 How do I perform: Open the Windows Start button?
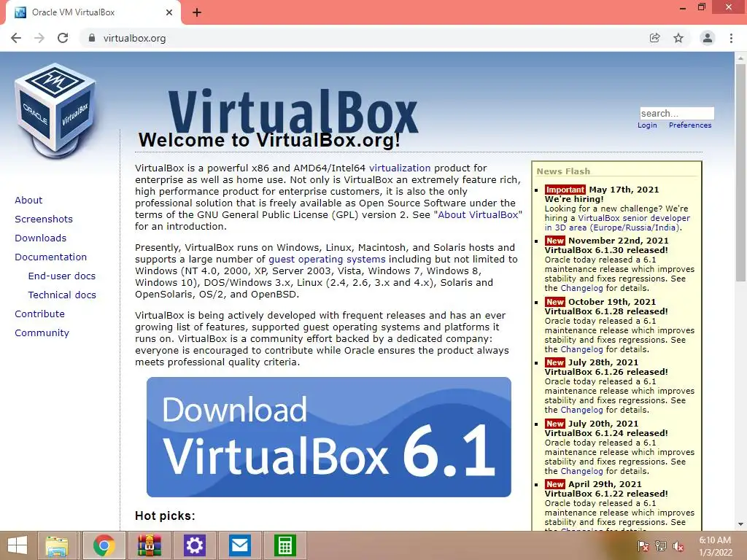[x=18, y=545]
